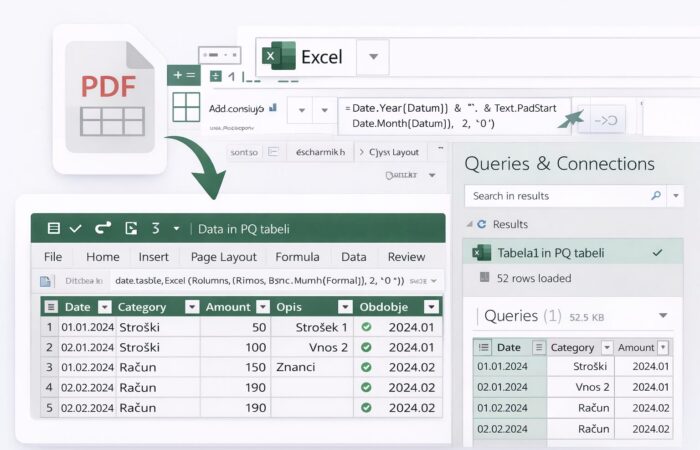Click the worksheet formula bar text
The image size is (700, 450).
click(x=259, y=281)
